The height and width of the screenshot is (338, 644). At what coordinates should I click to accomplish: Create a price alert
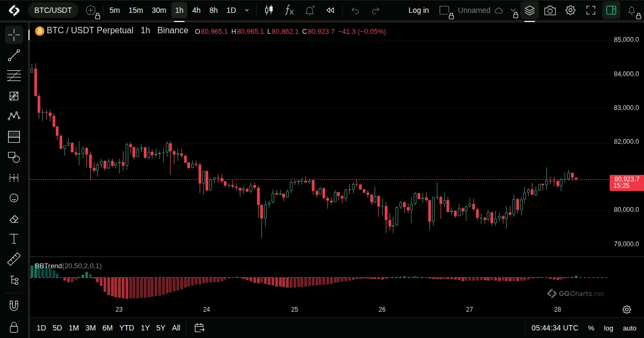click(310, 10)
